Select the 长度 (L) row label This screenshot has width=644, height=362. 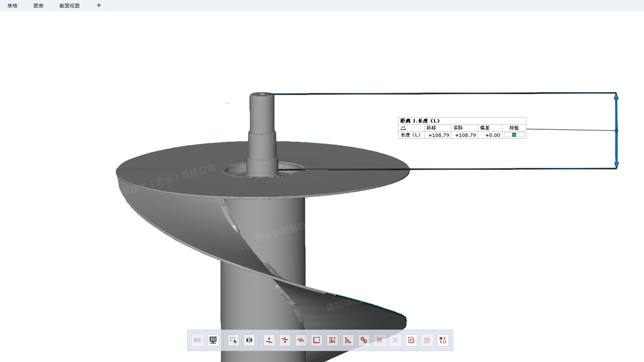411,135
